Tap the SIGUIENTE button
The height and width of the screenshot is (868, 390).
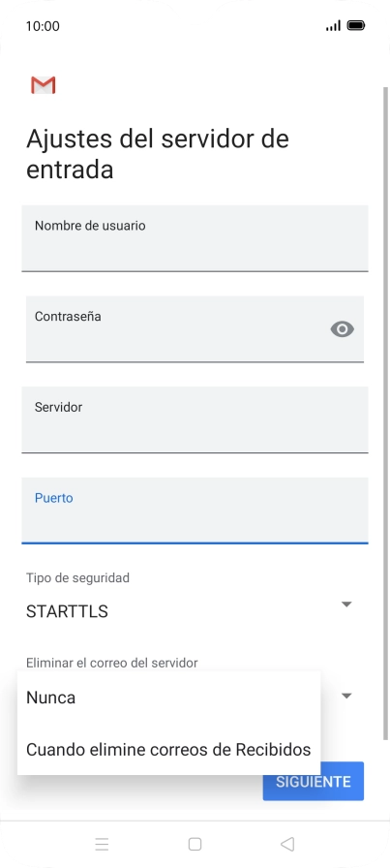click(x=314, y=781)
